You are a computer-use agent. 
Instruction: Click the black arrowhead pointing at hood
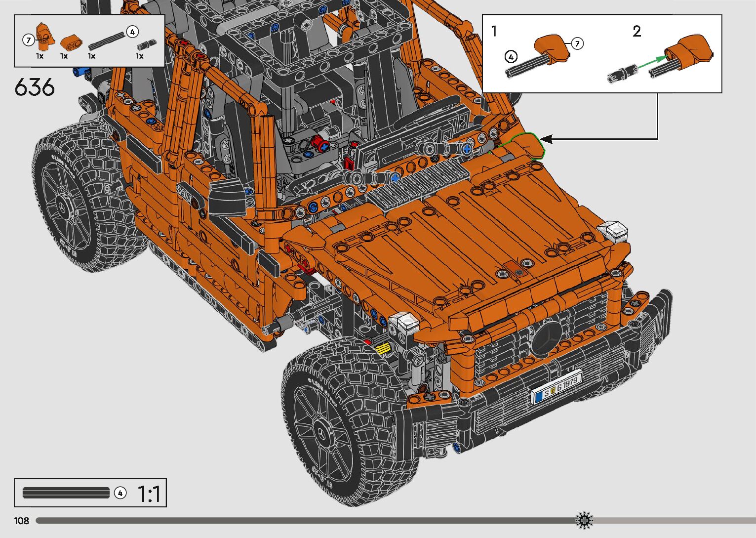point(548,139)
